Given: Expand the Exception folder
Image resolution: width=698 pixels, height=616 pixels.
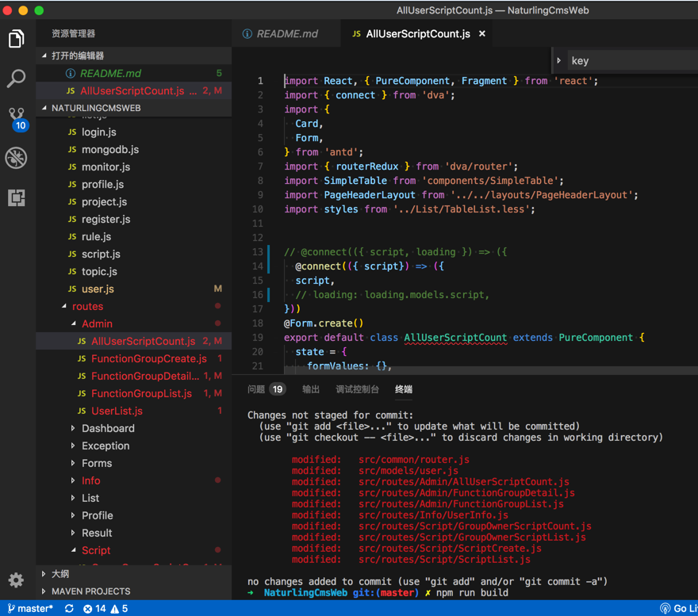Looking at the screenshot, I should click(x=133, y=446).
